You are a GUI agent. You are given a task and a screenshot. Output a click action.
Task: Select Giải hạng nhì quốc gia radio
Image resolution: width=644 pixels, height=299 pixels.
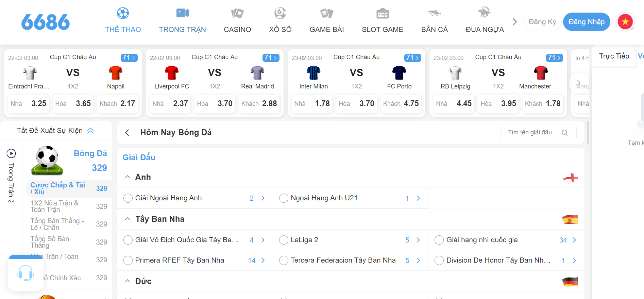439,240
